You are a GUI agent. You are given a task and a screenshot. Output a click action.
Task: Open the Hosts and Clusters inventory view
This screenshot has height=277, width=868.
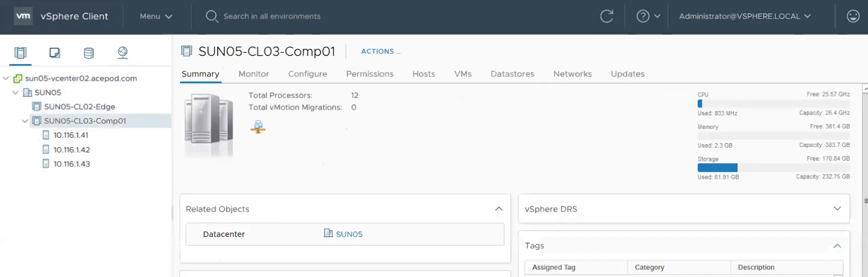[x=20, y=53]
